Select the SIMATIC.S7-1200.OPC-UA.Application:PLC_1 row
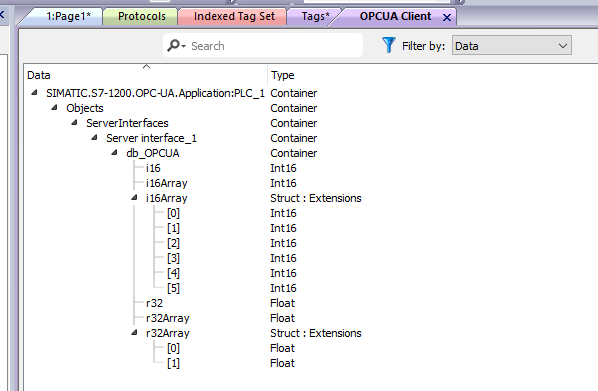This screenshot has height=391, width=598. point(155,93)
